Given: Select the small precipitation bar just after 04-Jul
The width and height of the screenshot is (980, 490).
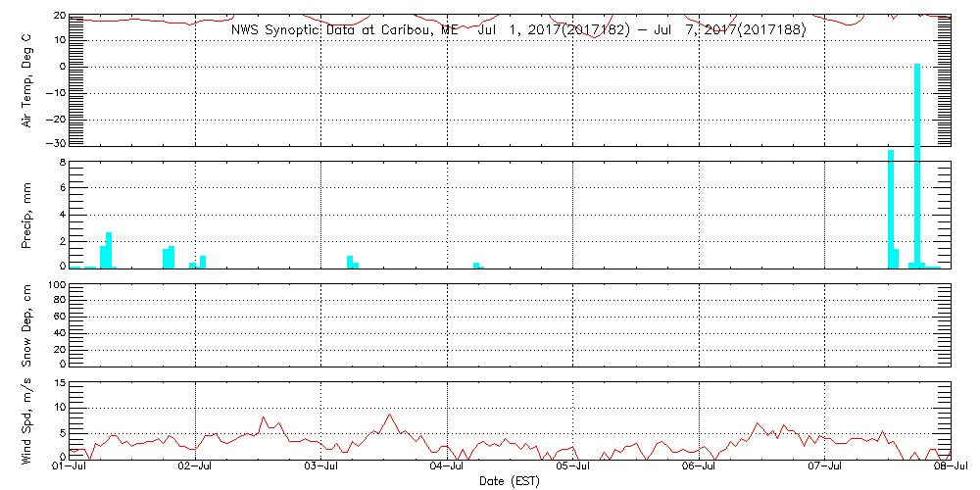Looking at the screenshot, I should coord(476,265).
